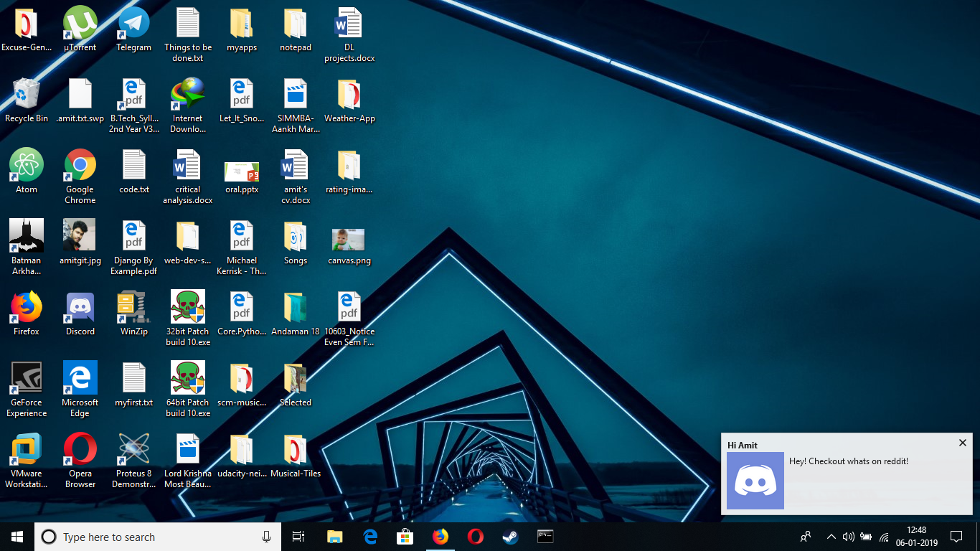Select the rating-ima folder
The image size is (980, 551).
349,171
